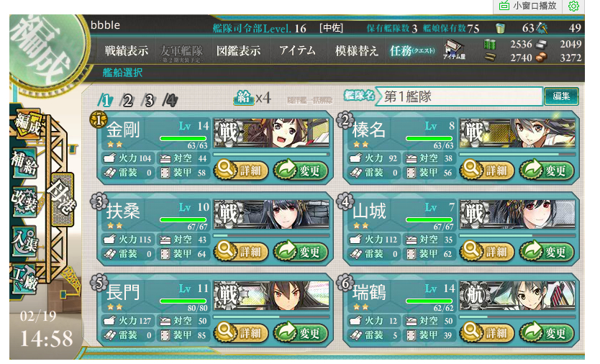Switch to fleet tab 4
This screenshot has width=600, height=364.
[170, 100]
